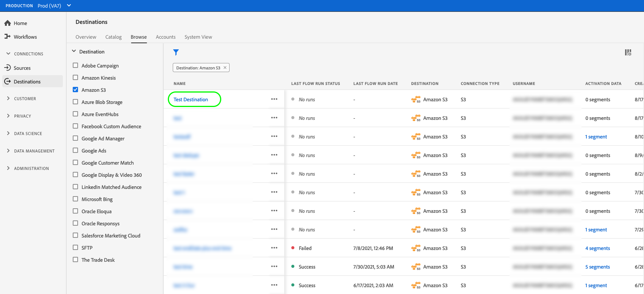Uncheck the Amazon S3 checkbox

coord(75,90)
